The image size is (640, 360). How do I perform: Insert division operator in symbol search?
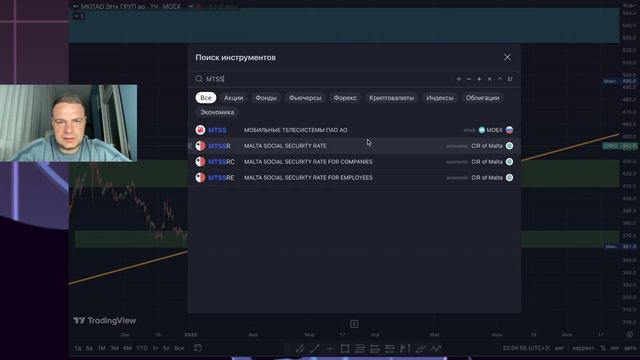pyautogui.click(x=459, y=79)
